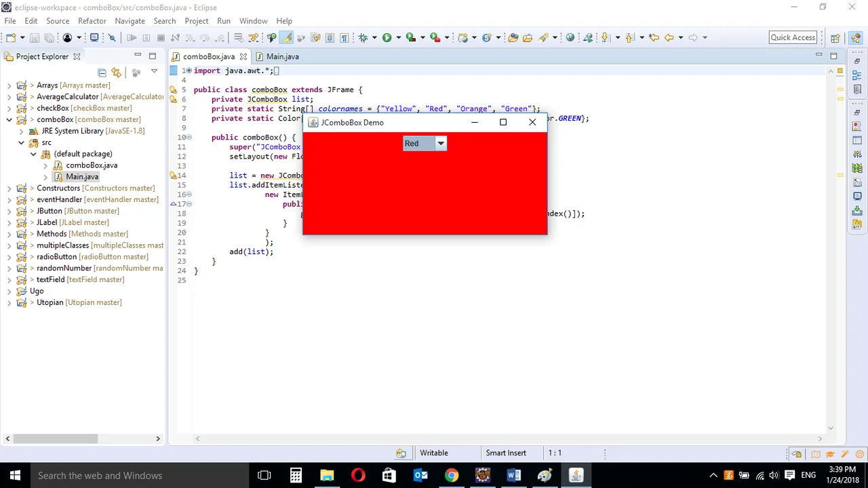Go Back with yellow left arrow

pos(669,38)
